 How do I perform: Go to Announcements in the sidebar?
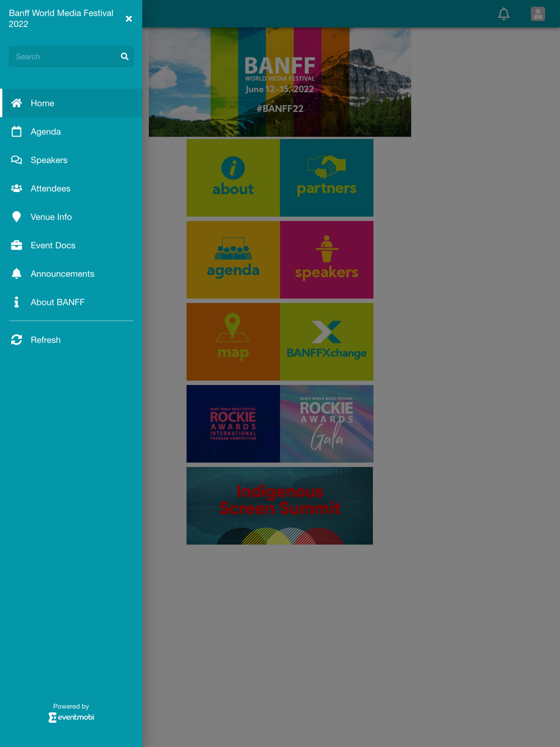[x=71, y=274]
